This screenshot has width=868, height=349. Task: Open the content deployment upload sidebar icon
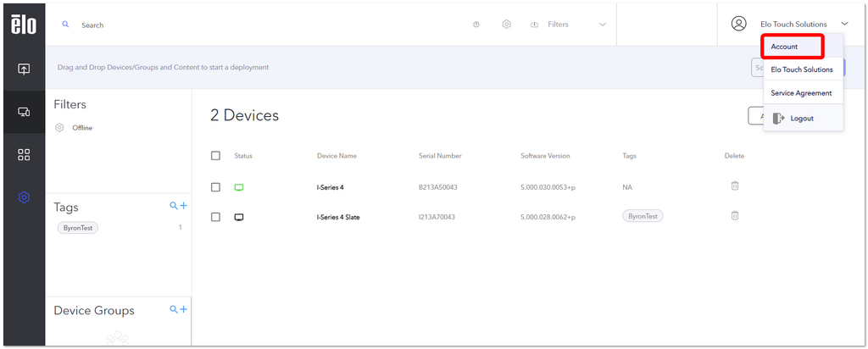(x=24, y=69)
